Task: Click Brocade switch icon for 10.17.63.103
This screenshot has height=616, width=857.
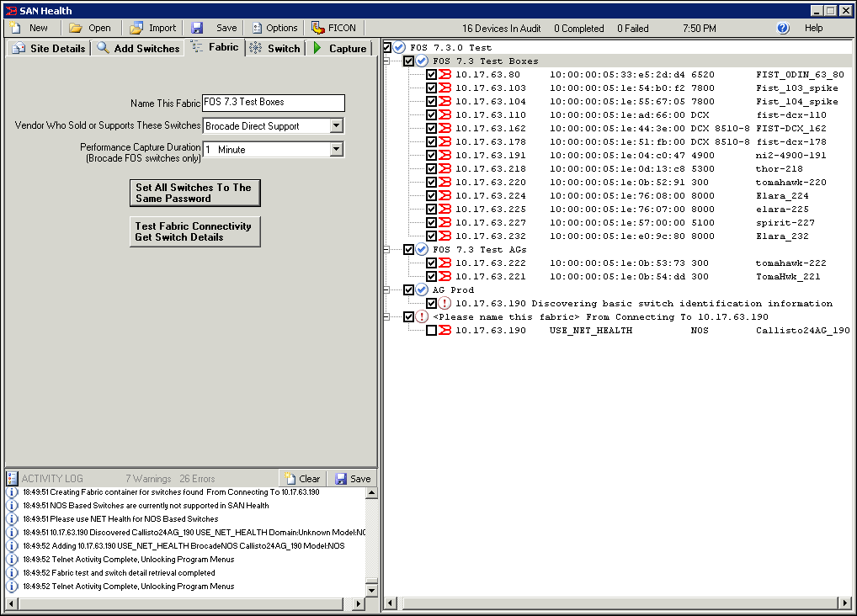Action: coord(445,88)
